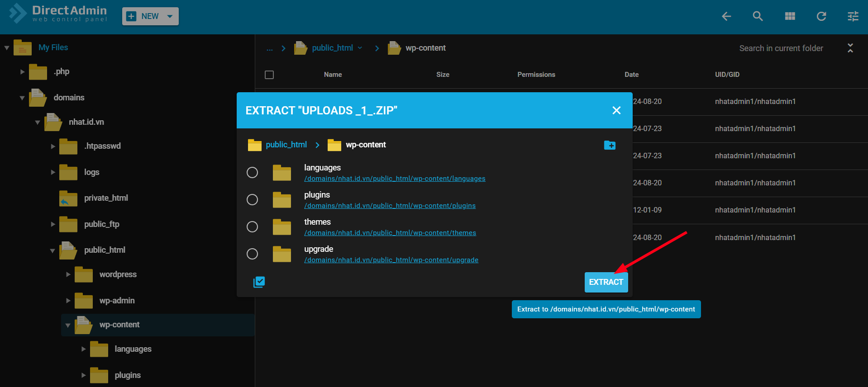The image size is (868, 387).
Task: Toggle the select-all checkbox in file header
Action: [x=269, y=75]
